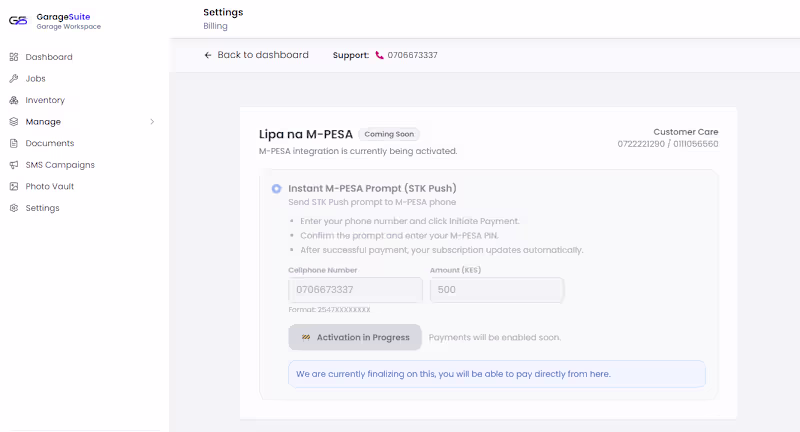The height and width of the screenshot is (432, 800).
Task: Click Customer Care numbers 0722221290 / 0111056560
Action: 667,144
